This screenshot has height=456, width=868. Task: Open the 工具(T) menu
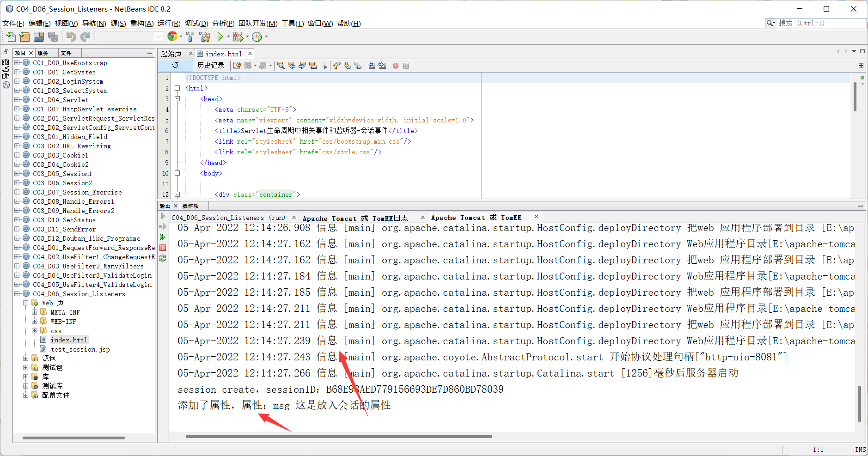click(293, 23)
